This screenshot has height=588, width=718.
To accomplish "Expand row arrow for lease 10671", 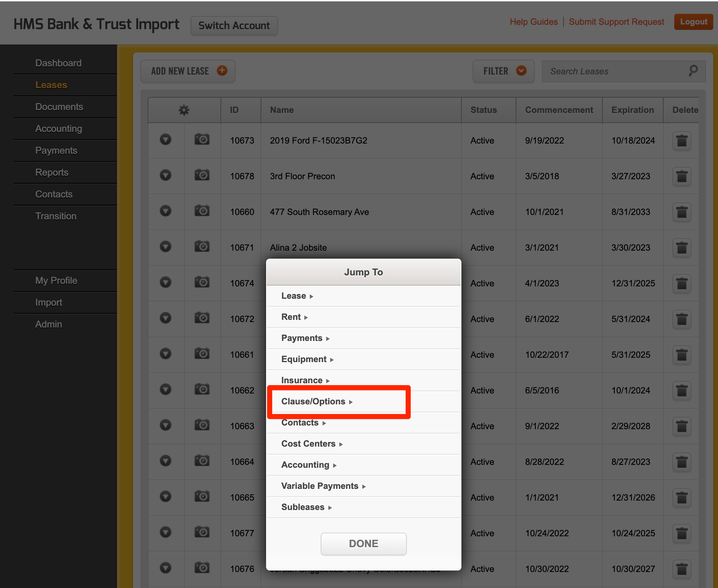I will [x=165, y=247].
